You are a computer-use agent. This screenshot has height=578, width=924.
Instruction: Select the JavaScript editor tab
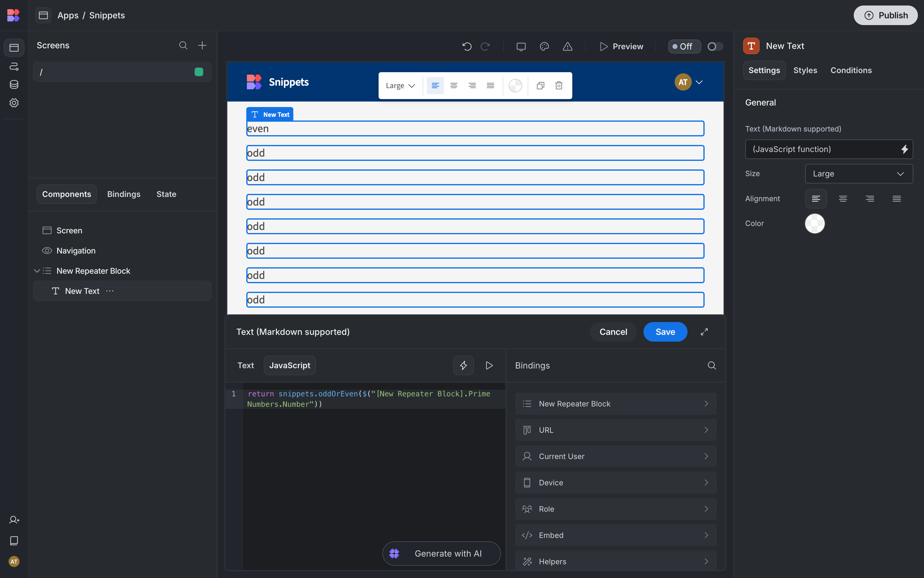[290, 365]
